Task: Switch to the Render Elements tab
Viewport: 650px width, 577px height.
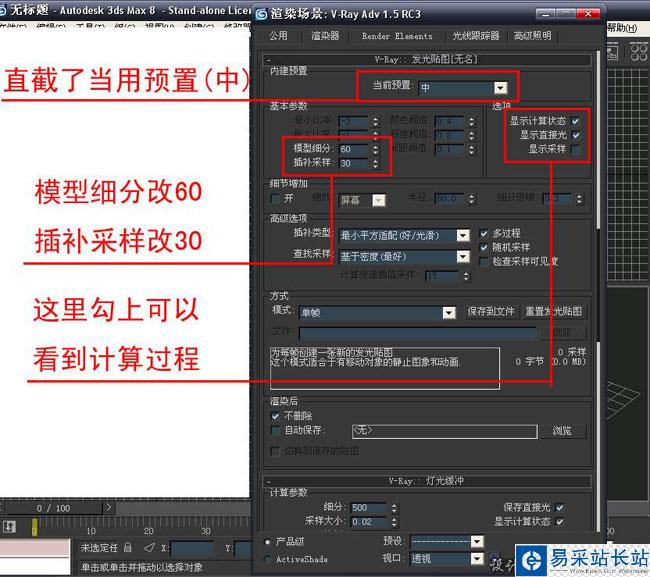Action: pyautogui.click(x=397, y=36)
